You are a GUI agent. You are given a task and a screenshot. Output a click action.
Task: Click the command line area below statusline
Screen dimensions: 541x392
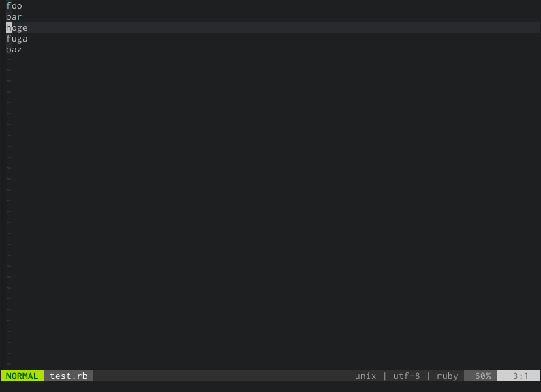coord(270,387)
